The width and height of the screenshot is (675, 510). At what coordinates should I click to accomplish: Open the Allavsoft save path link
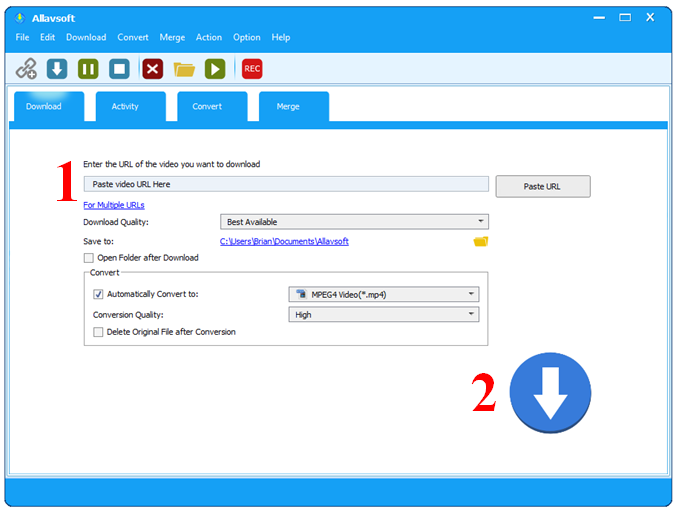coord(284,241)
